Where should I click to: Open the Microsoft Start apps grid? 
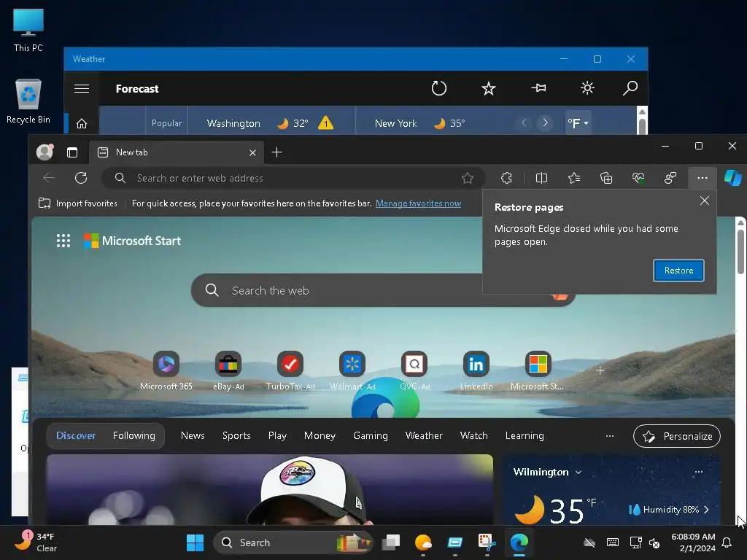(63, 241)
